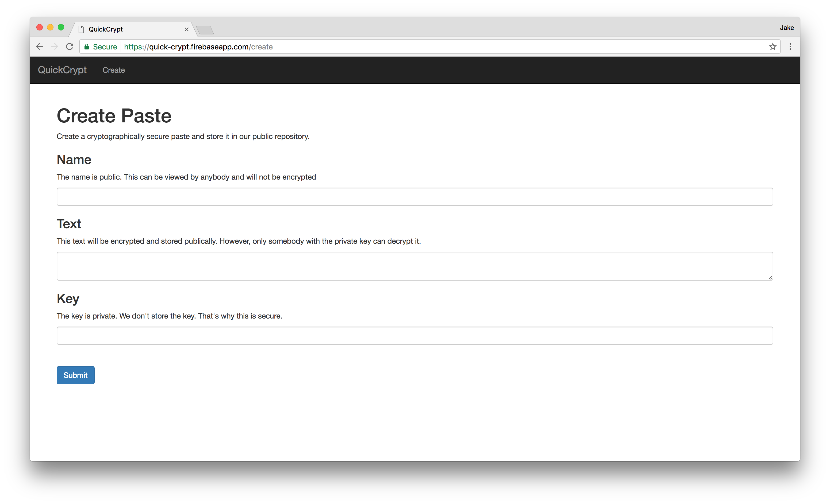Click the browser forward arrow
830x504 pixels.
[x=54, y=46]
